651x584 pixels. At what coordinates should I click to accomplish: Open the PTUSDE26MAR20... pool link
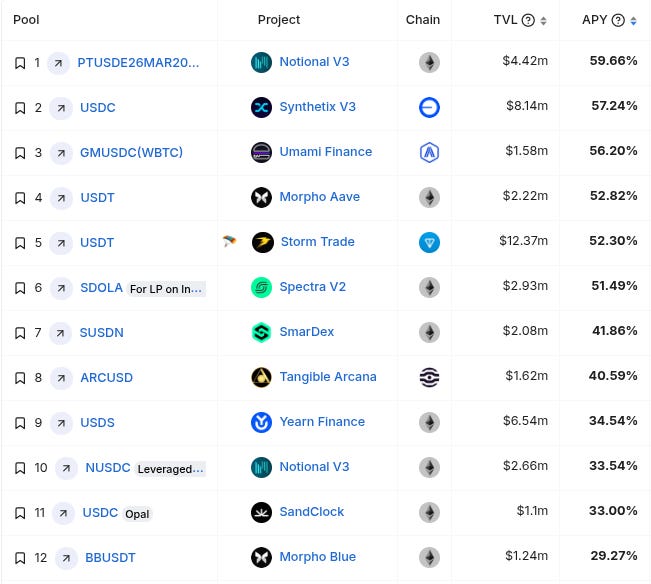point(138,63)
